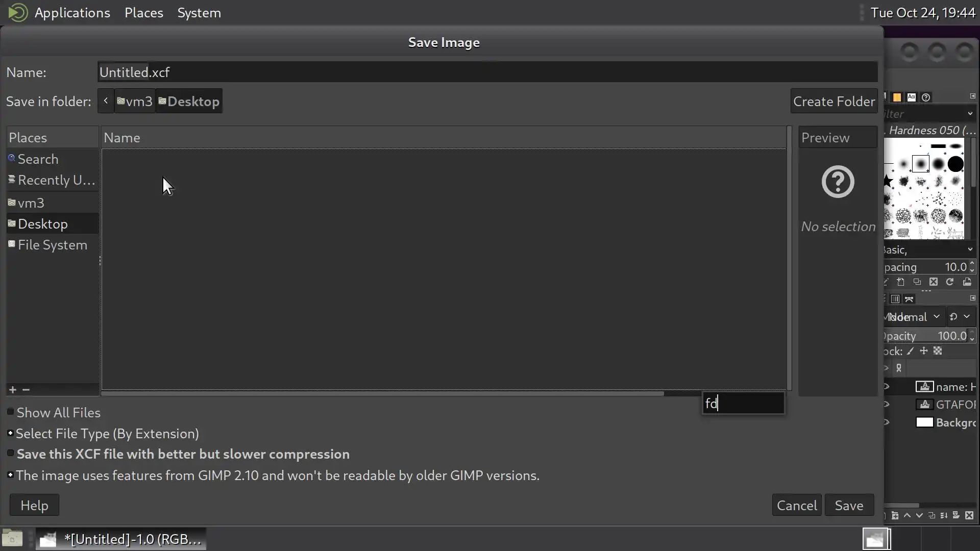Open the Applications menu
The width and height of the screenshot is (980, 551).
(72, 13)
